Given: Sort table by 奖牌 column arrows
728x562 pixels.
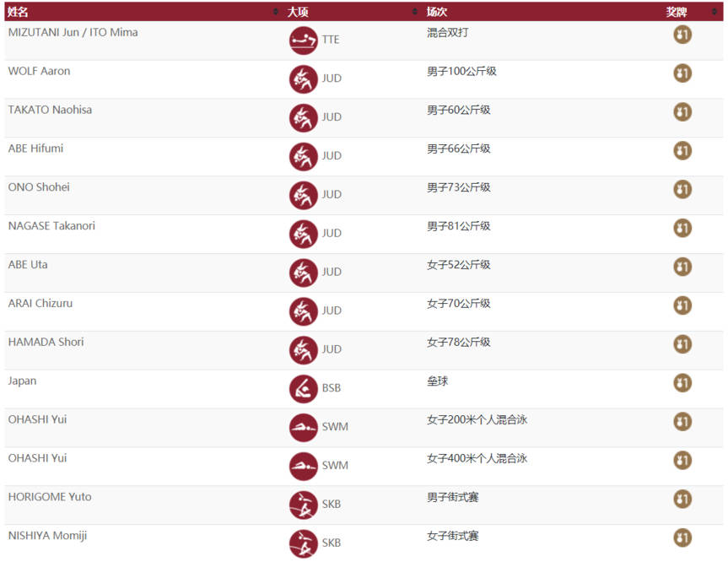Looking at the screenshot, I should click(x=715, y=12).
